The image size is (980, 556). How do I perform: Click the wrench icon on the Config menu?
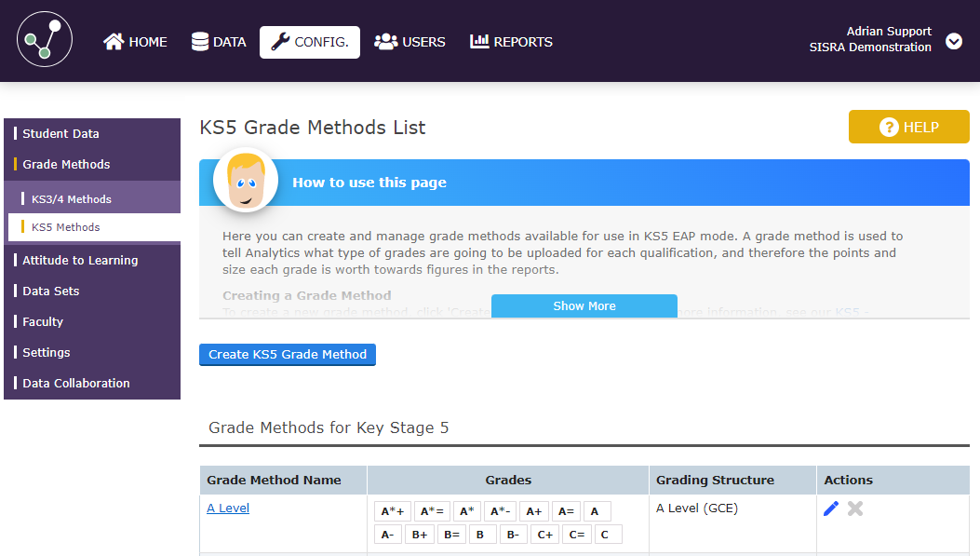tap(279, 42)
